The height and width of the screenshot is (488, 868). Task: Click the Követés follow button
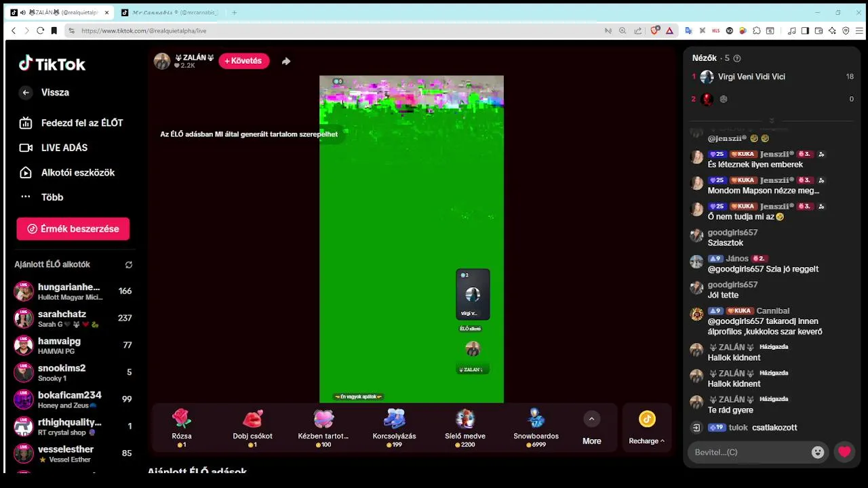click(244, 61)
